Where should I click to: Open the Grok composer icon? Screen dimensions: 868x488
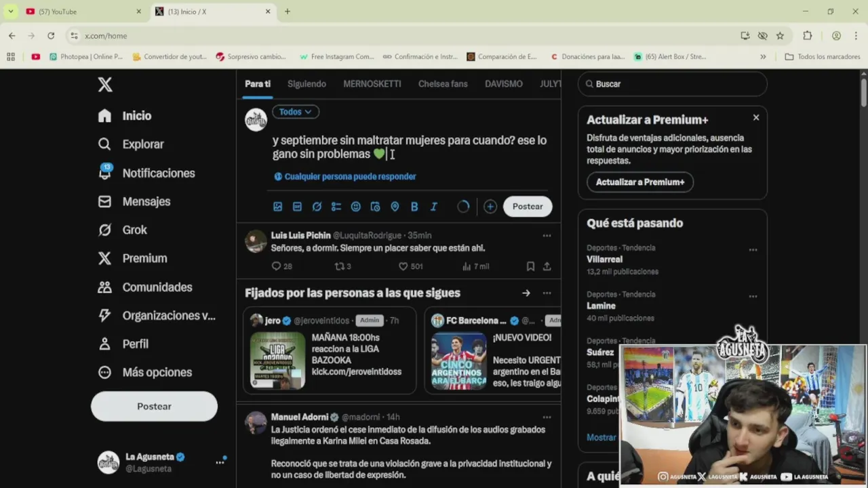pyautogui.click(x=317, y=207)
